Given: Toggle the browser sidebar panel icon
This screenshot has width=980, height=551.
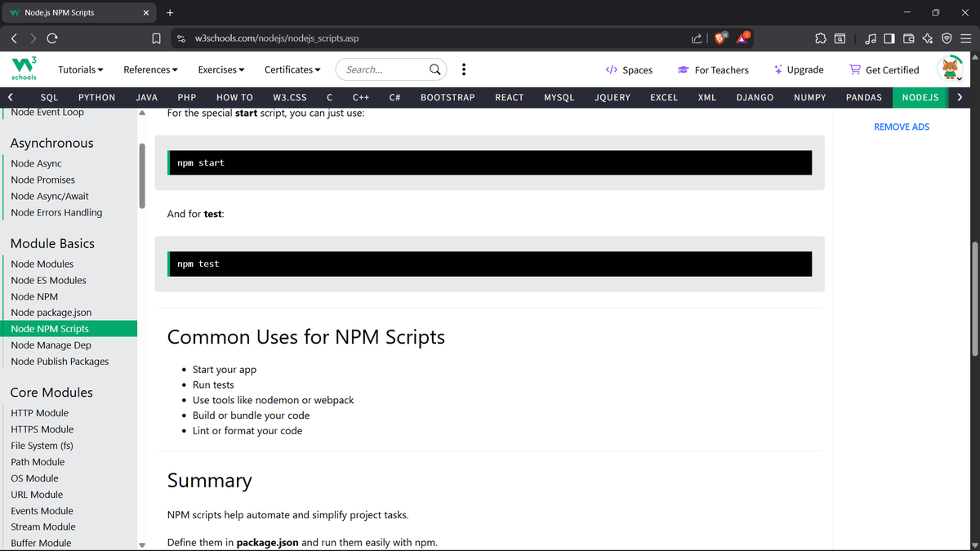Looking at the screenshot, I should [889, 38].
